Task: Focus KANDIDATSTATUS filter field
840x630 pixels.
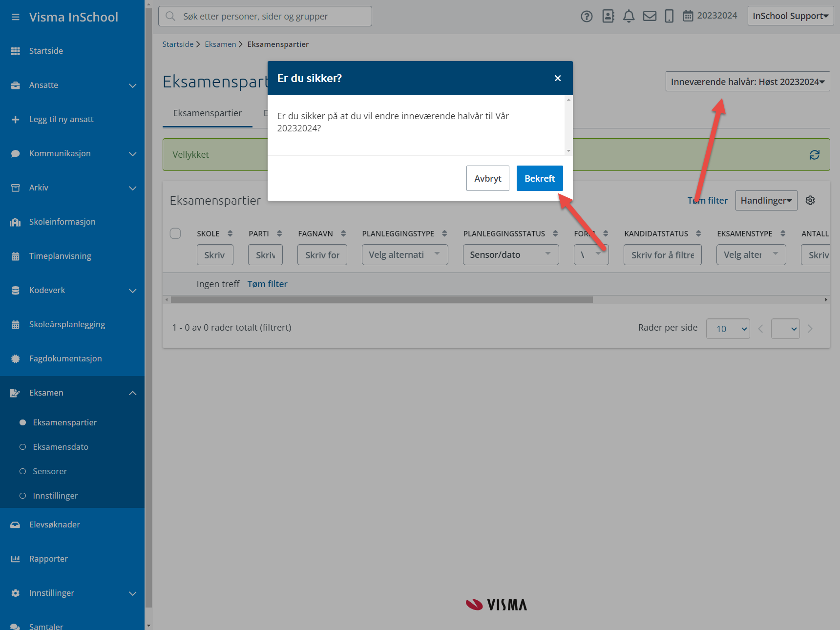Action: 663,254
